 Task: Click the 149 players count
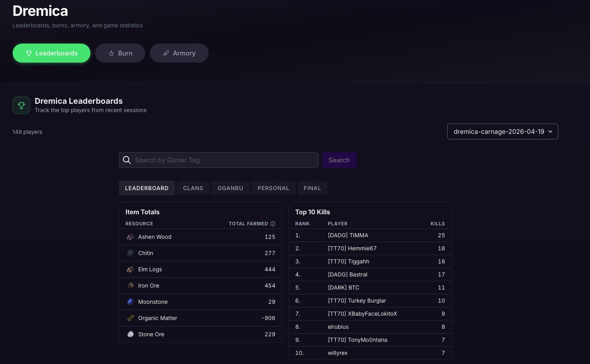pyautogui.click(x=27, y=132)
